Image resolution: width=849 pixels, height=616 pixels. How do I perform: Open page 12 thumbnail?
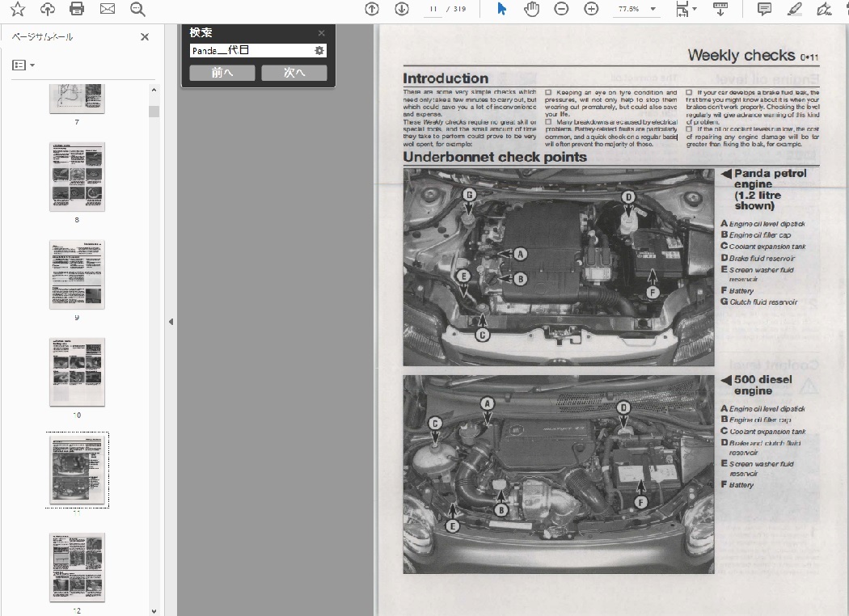77,567
